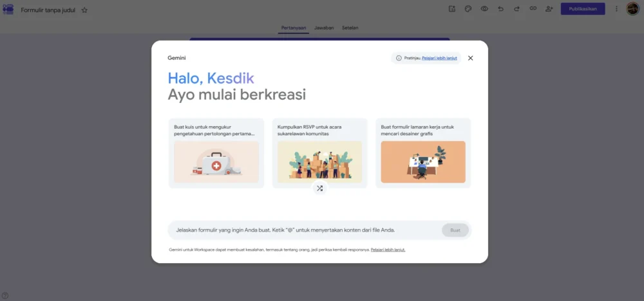Switch to the Pertanyaan tab
The width and height of the screenshot is (644, 301).
click(x=294, y=28)
